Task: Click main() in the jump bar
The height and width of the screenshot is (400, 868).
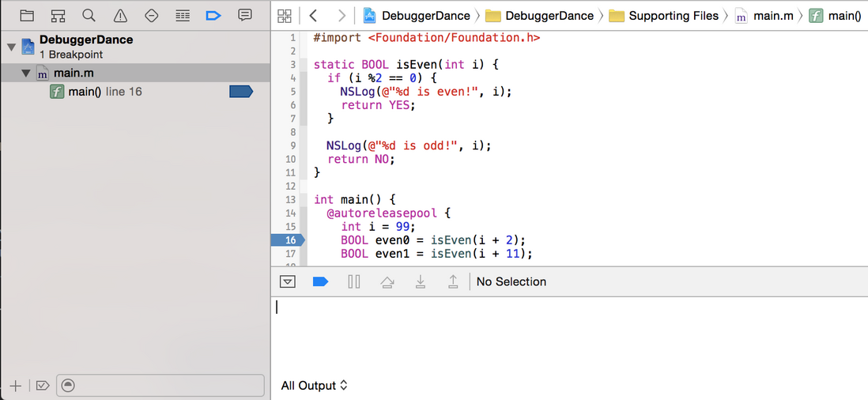Action: pos(836,16)
